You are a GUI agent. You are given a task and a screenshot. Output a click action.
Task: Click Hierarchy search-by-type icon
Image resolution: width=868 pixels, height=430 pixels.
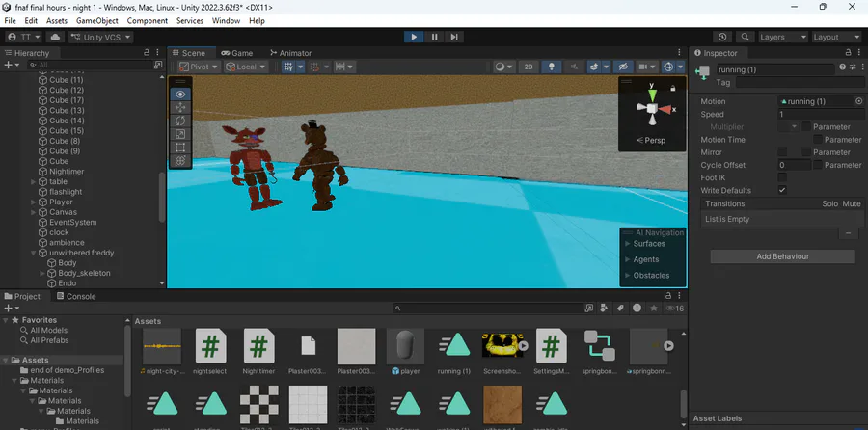pyautogui.click(x=158, y=65)
